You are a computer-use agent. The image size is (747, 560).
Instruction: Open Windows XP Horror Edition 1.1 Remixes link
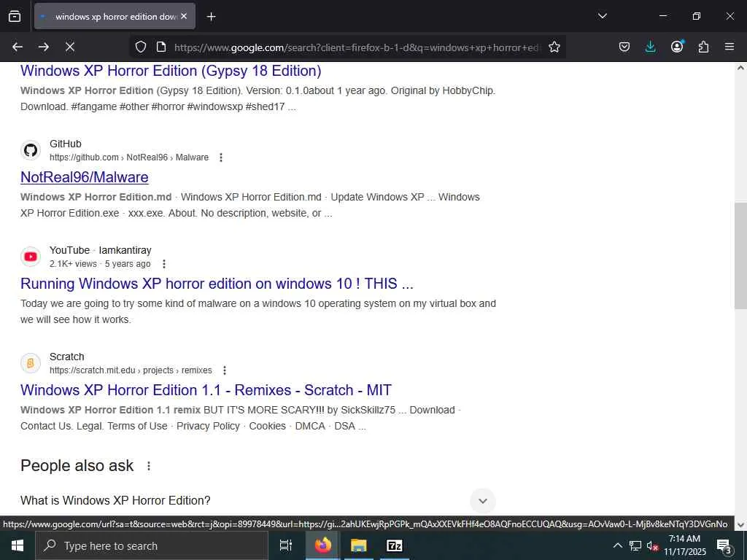coord(206,390)
